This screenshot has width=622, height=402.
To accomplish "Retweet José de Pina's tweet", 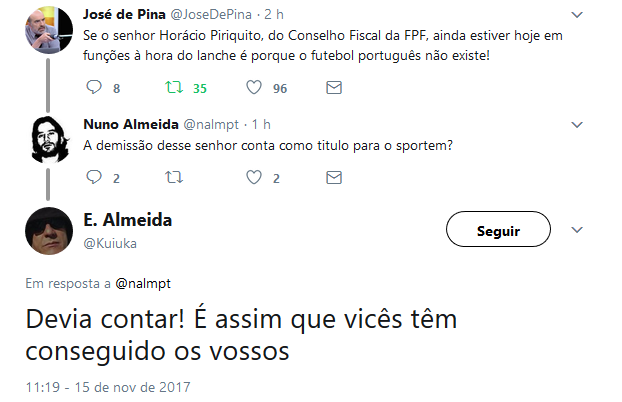I will [173, 88].
